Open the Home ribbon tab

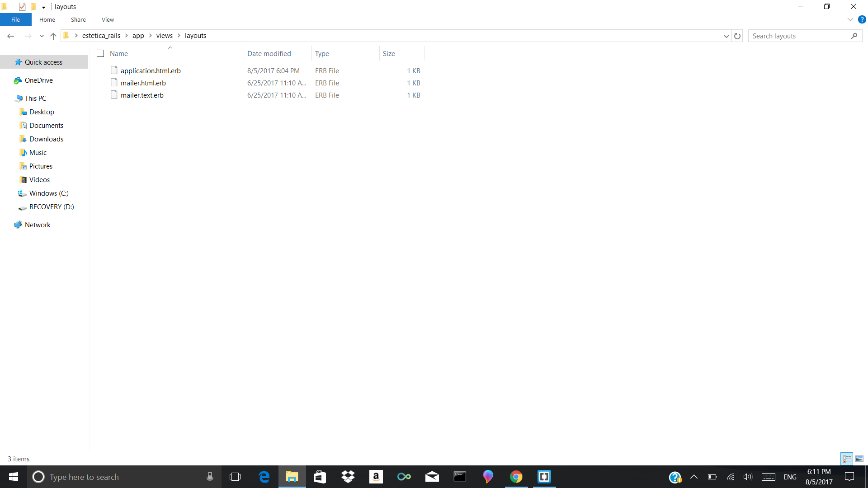coord(47,19)
